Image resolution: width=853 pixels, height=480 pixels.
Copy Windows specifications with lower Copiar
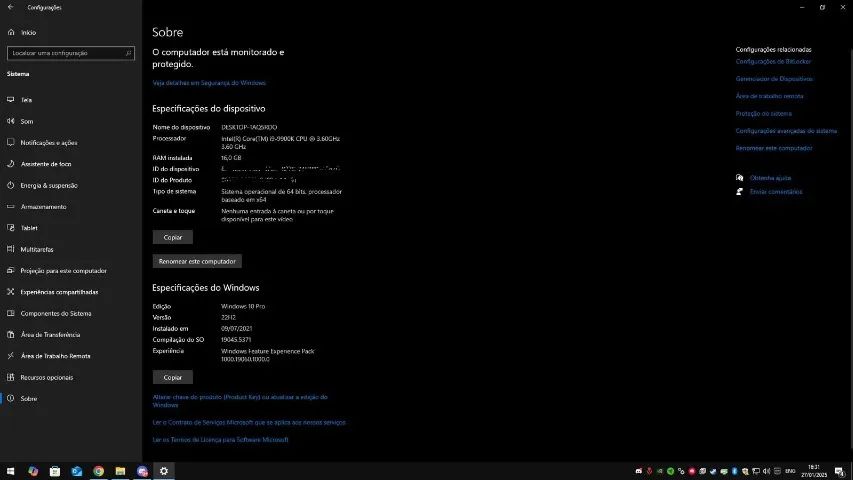[x=172, y=377]
